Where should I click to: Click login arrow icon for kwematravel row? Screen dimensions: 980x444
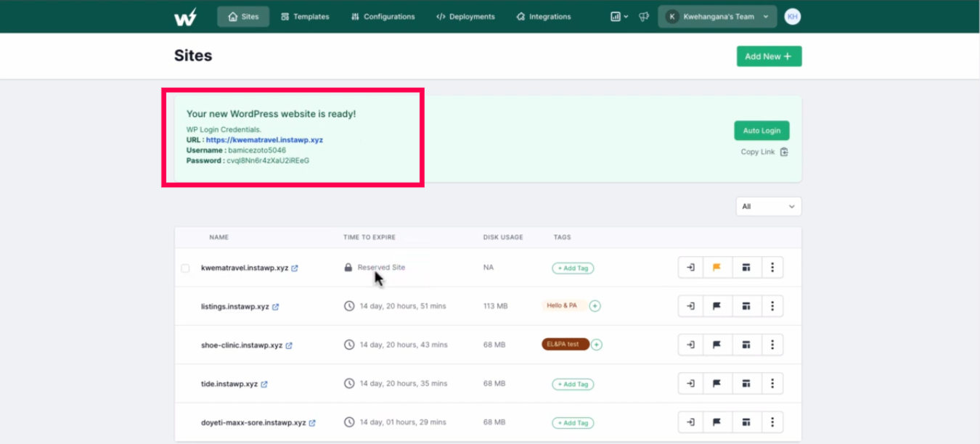point(690,268)
